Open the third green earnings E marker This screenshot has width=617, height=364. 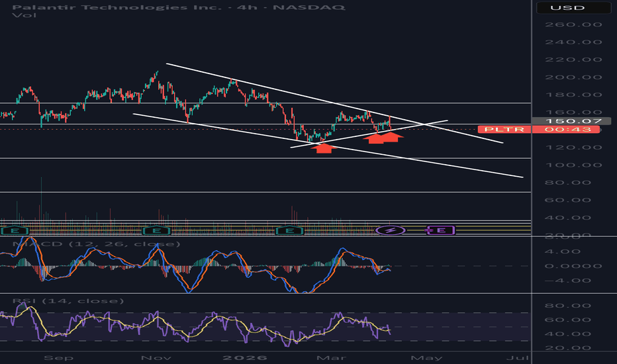tap(288, 230)
